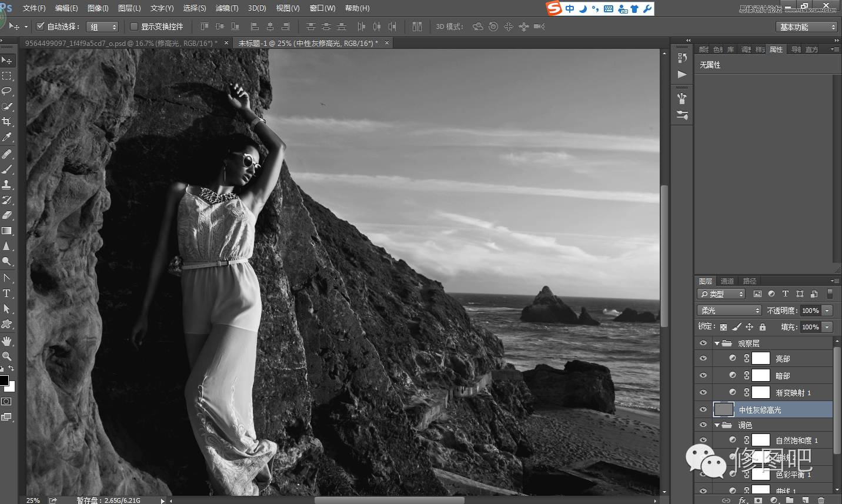Open the 基本功能 workspace dropdown
Viewport: 842px width, 504px height.
click(x=806, y=27)
